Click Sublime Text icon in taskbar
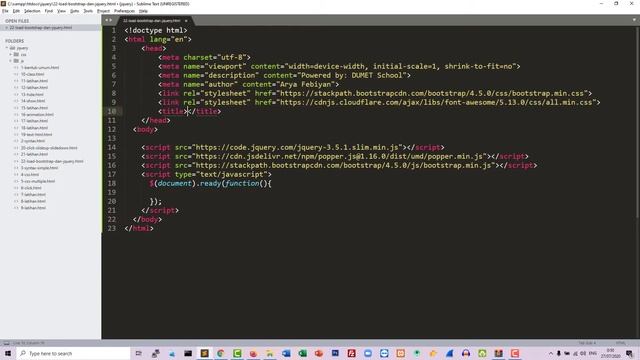 [x=204, y=353]
